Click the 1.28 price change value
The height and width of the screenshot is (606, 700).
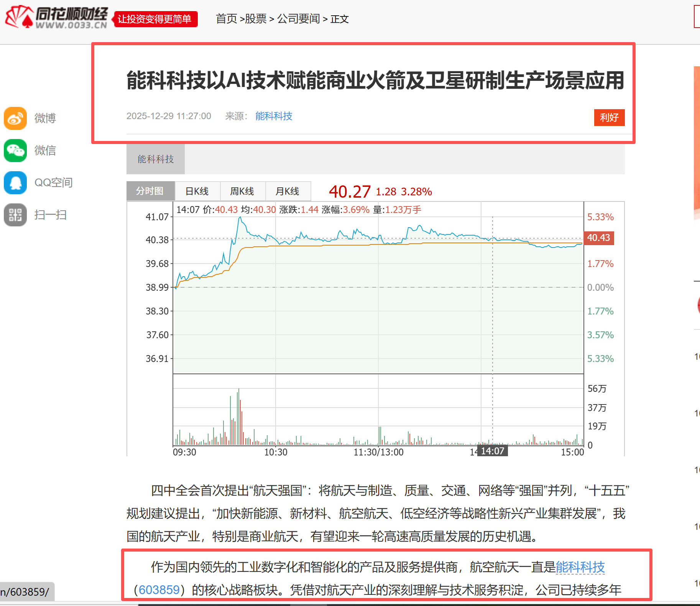click(386, 192)
